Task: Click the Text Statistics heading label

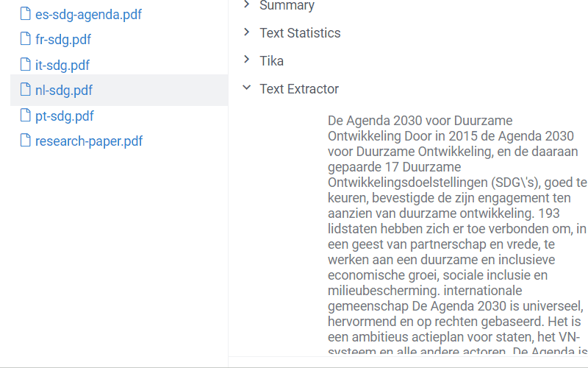Action: (x=300, y=33)
